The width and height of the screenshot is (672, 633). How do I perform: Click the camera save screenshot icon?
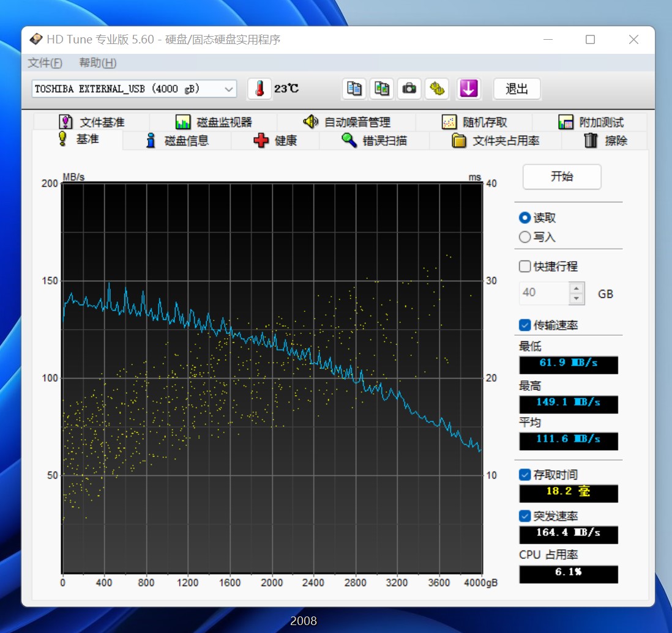[x=409, y=89]
